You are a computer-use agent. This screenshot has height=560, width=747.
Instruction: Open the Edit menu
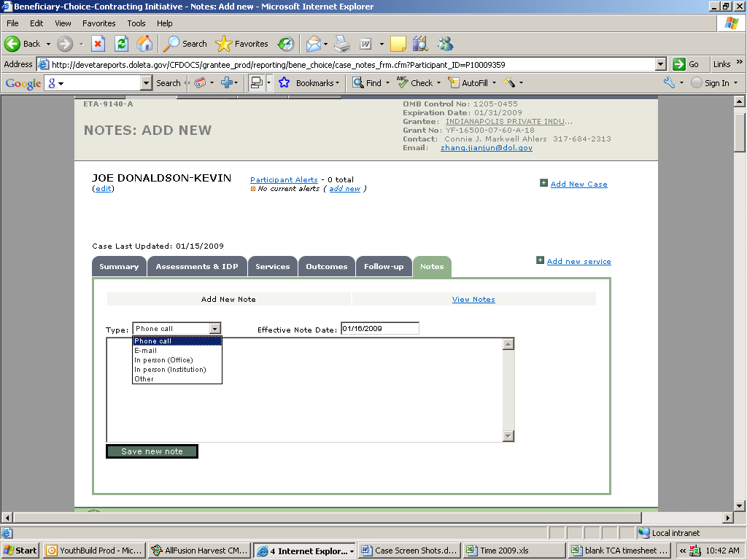click(36, 23)
